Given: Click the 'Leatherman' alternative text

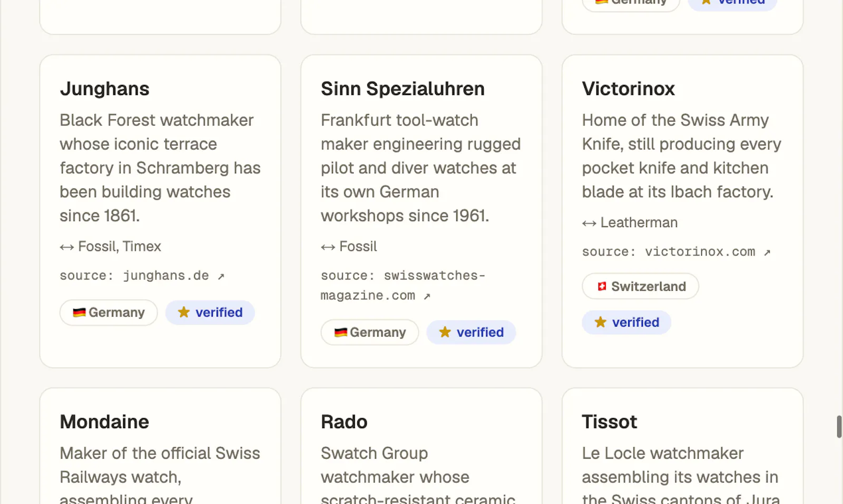Looking at the screenshot, I should point(639,223).
